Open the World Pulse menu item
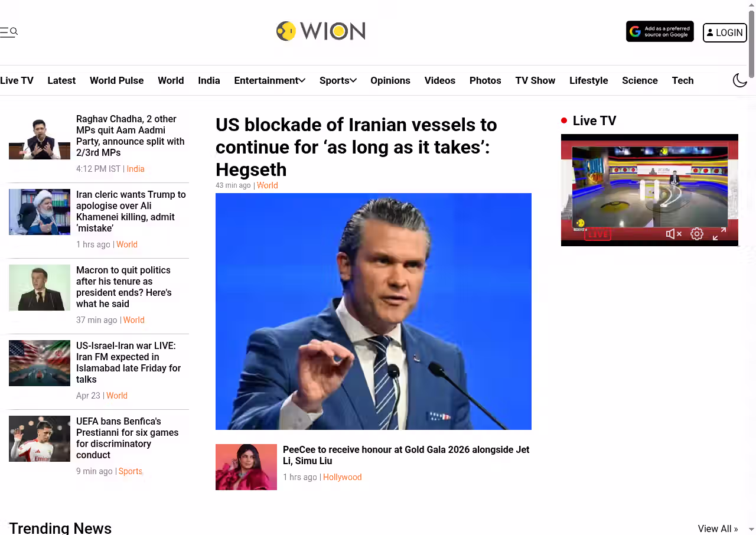Image resolution: width=756 pixels, height=535 pixels. pos(116,80)
